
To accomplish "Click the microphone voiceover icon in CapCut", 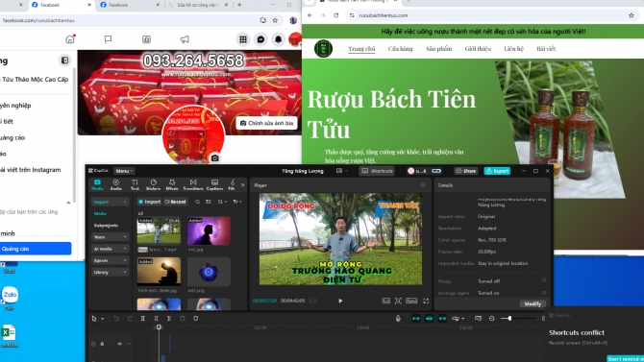I will 398,318.
